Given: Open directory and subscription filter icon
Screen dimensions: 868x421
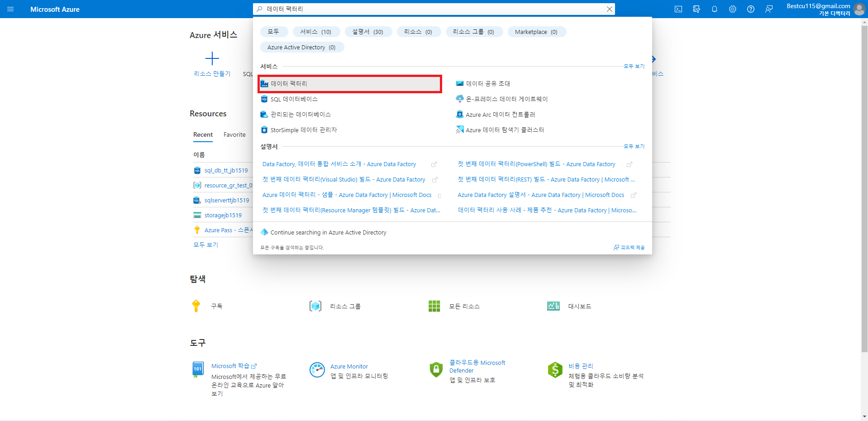Looking at the screenshot, I should pyautogui.click(x=696, y=9).
